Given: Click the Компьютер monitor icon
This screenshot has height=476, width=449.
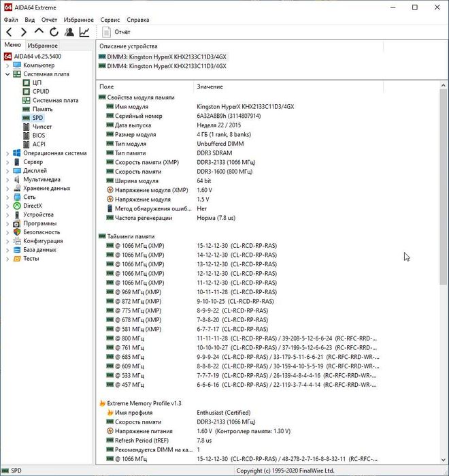Looking at the screenshot, I should pyautogui.click(x=17, y=65).
